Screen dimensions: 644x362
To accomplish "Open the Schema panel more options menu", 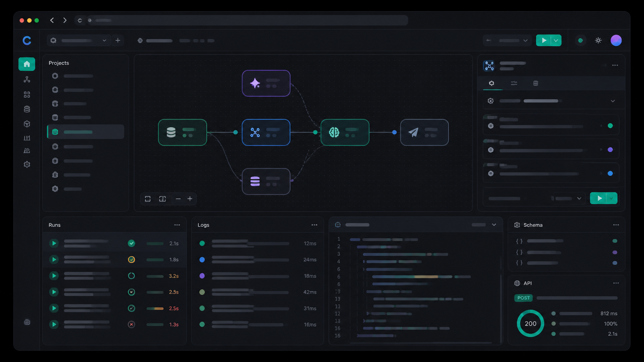I will (x=616, y=225).
